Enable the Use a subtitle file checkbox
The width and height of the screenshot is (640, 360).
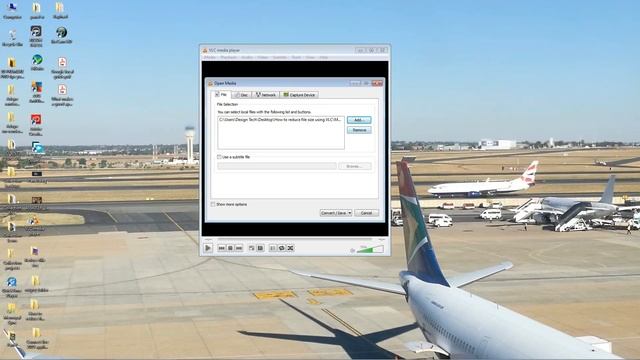[219, 157]
